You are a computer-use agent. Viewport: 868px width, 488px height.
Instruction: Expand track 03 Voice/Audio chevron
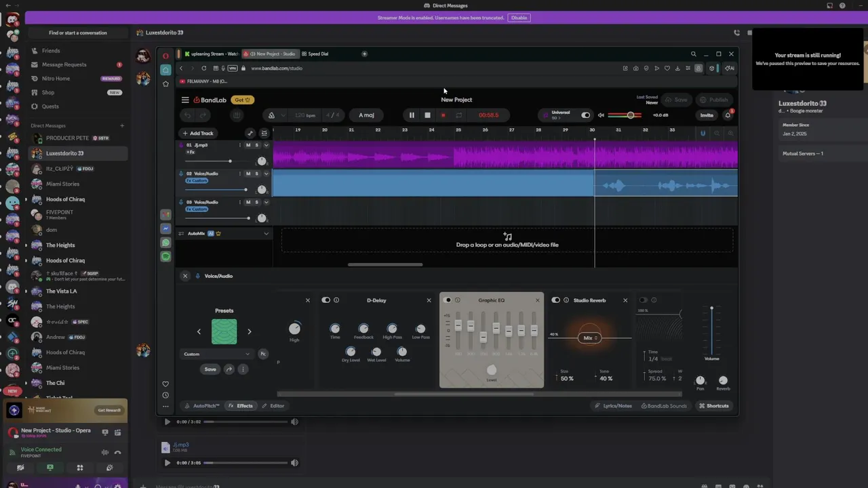click(x=266, y=202)
